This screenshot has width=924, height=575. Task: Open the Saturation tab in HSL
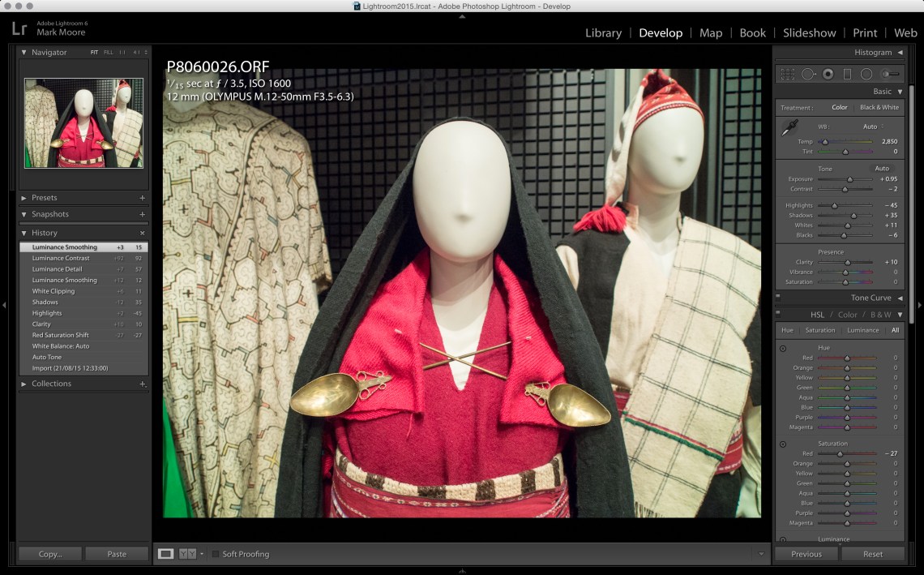pos(819,330)
